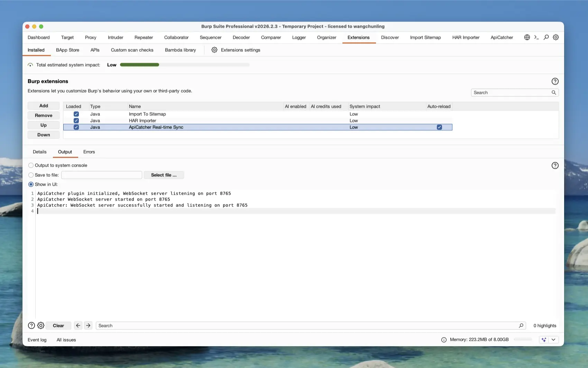This screenshot has height=368, width=588.
Task: Click the system impact gauge icon
Action: pyautogui.click(x=30, y=65)
